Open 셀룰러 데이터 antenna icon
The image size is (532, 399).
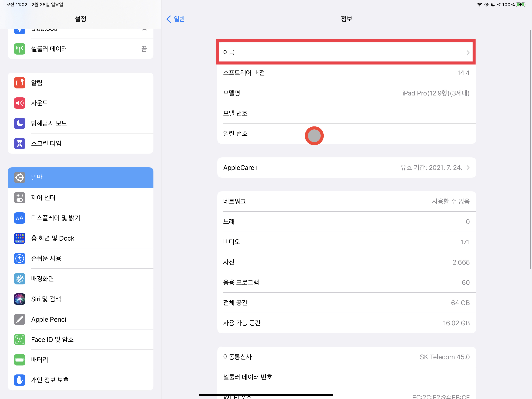(19, 49)
